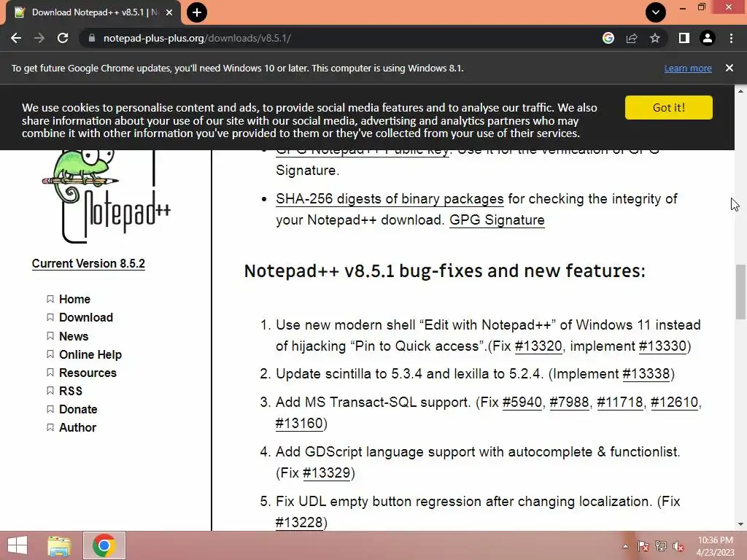This screenshot has height=560, width=747.
Task: Click the Notepad++ chameleon logo
Action: tap(106, 196)
